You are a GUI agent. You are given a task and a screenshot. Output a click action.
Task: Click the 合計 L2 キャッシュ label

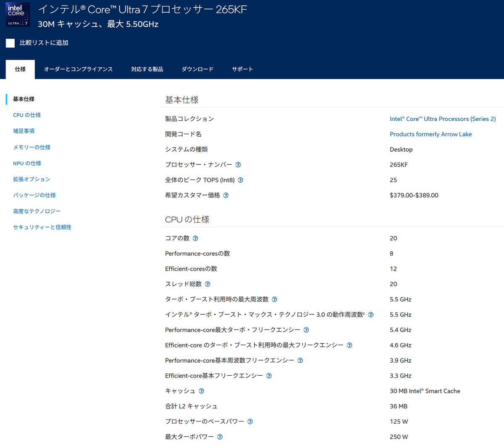coord(191,406)
